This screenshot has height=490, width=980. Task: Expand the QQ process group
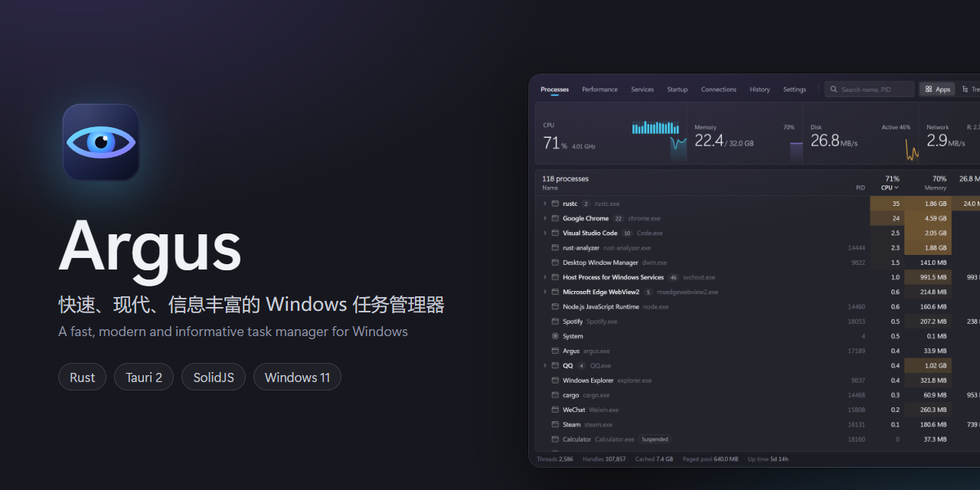[545, 366]
